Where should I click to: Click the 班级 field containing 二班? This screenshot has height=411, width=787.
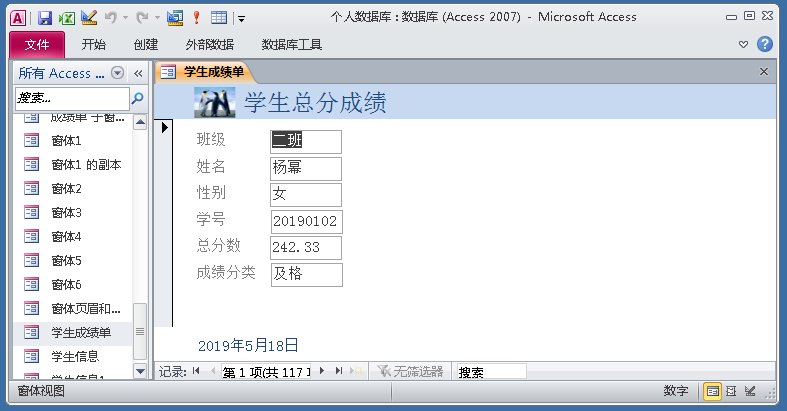pos(306,142)
